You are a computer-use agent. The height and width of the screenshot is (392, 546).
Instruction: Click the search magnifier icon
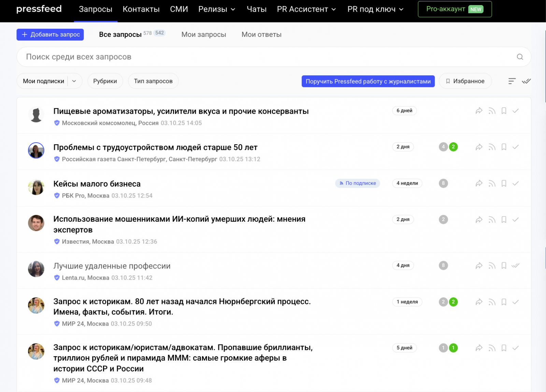[x=520, y=57]
